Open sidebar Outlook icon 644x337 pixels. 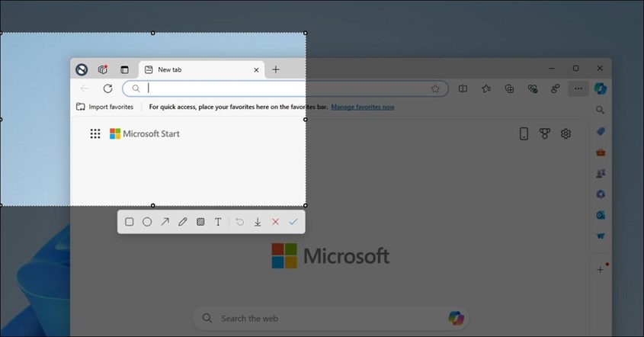click(601, 215)
